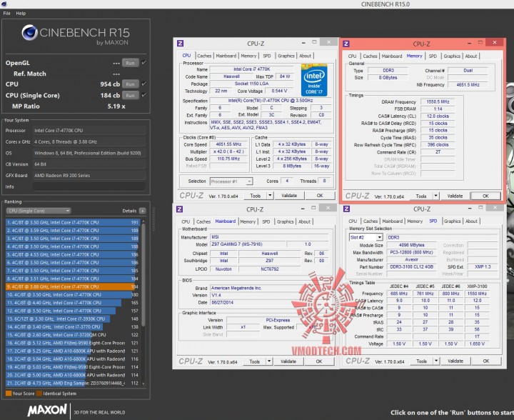Click OK in the Memory CPU-Z window

coord(485,196)
